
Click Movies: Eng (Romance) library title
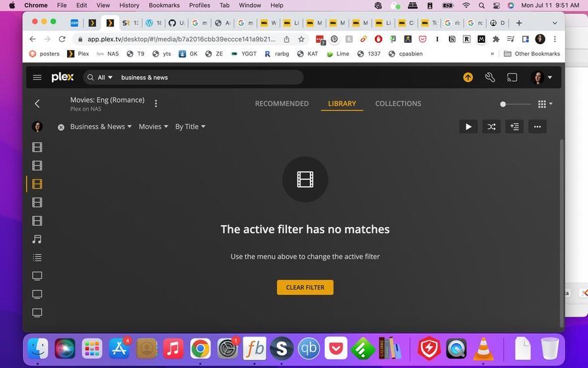pyautogui.click(x=107, y=100)
